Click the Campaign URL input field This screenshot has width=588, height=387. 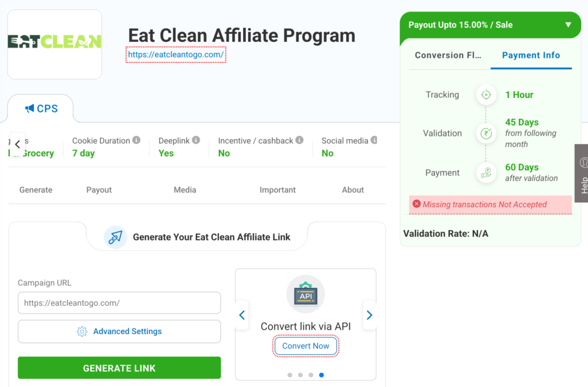click(x=119, y=303)
